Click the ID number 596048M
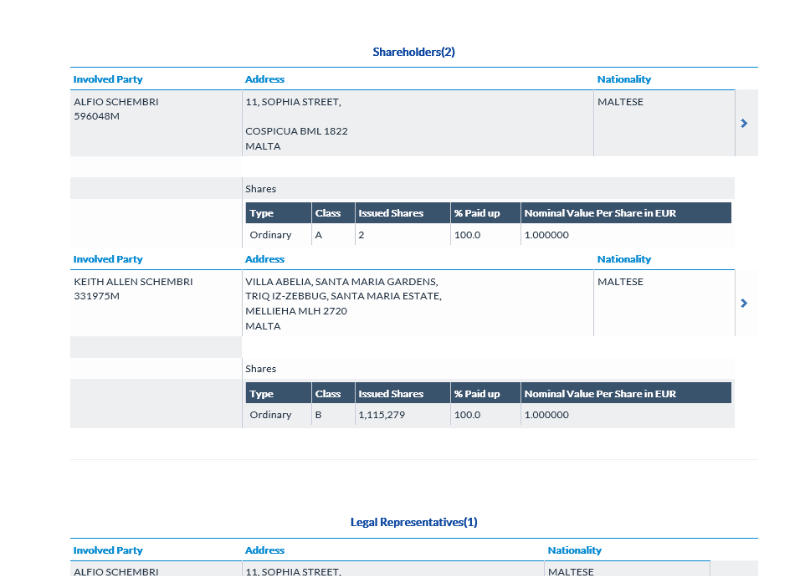The width and height of the screenshot is (800, 576). pyautogui.click(x=97, y=116)
